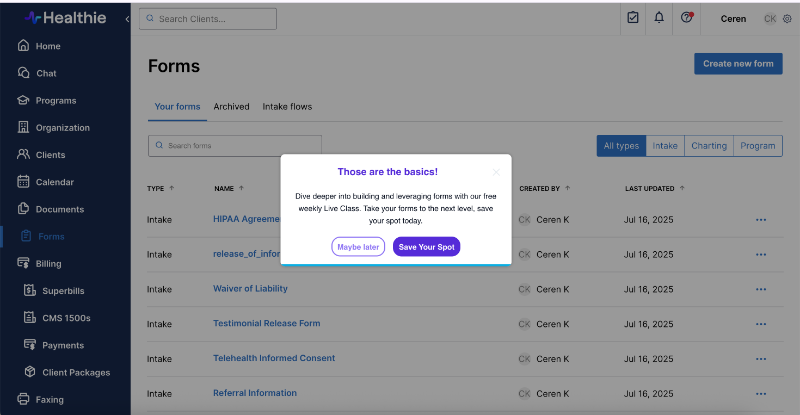Filter forms by Intake type

pos(665,146)
